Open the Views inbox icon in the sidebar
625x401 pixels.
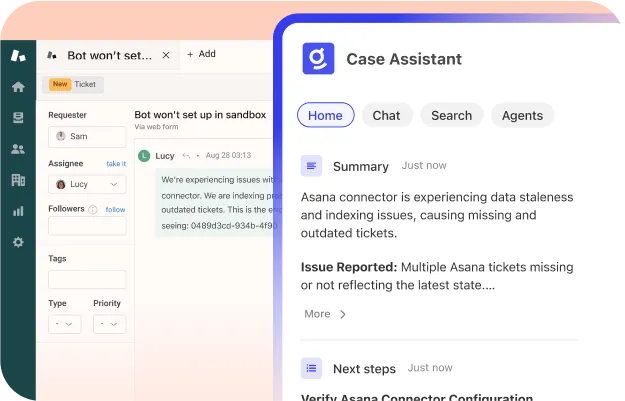pos(18,118)
